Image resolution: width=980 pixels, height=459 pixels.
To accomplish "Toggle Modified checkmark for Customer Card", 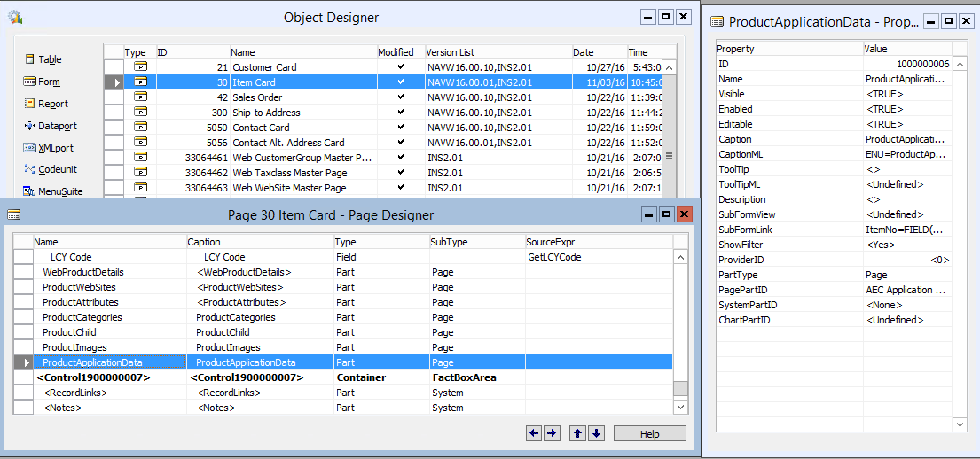I will click(401, 67).
